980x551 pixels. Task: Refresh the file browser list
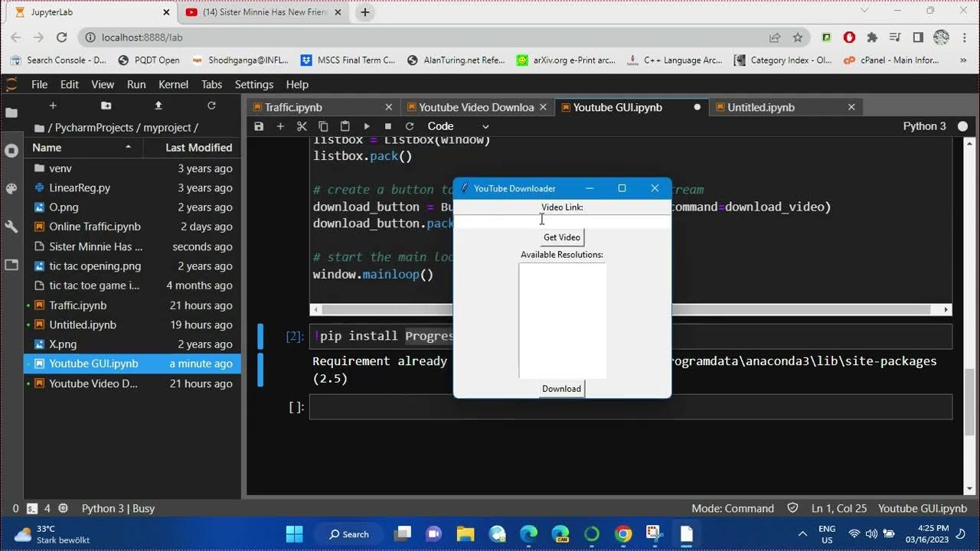[211, 106]
